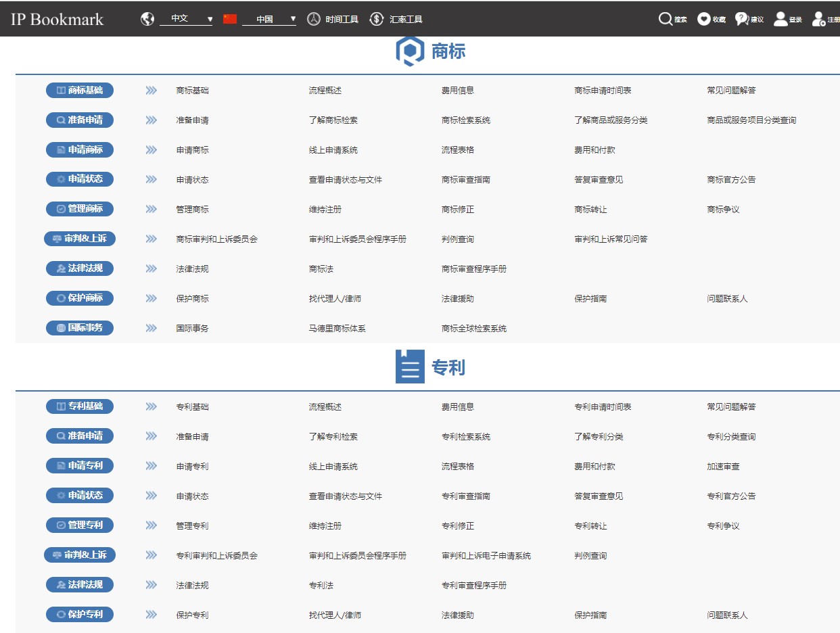840x633 pixels.
Task: Click chevron arrows beside 管理专利 row
Action: tap(151, 525)
